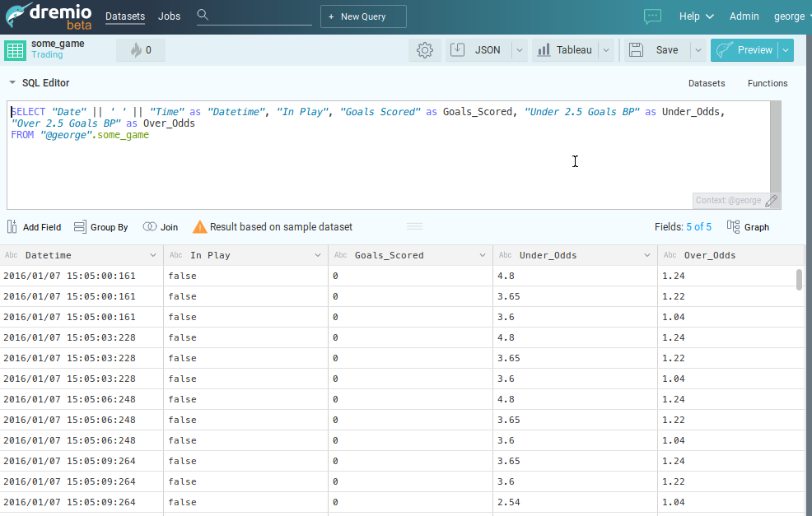Screen dimensions: 812x516
Task: Click the results vertical scrollbar
Action: coord(799,279)
